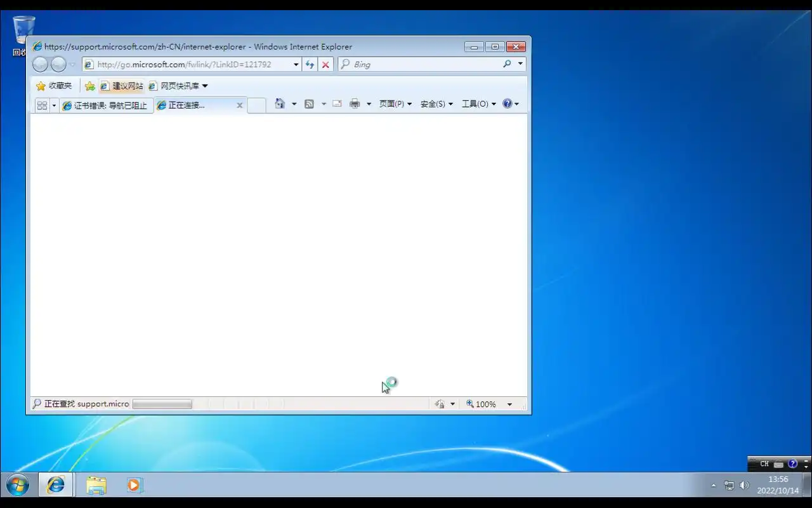The height and width of the screenshot is (508, 812).
Task: Click the Internet Explorer taskbar icon
Action: [x=56, y=485]
